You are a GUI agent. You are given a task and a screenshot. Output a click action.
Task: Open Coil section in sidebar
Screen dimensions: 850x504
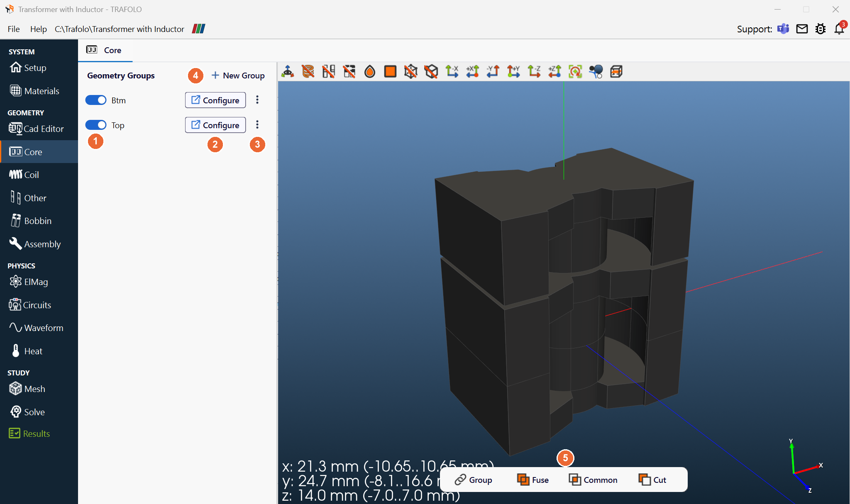click(39, 175)
